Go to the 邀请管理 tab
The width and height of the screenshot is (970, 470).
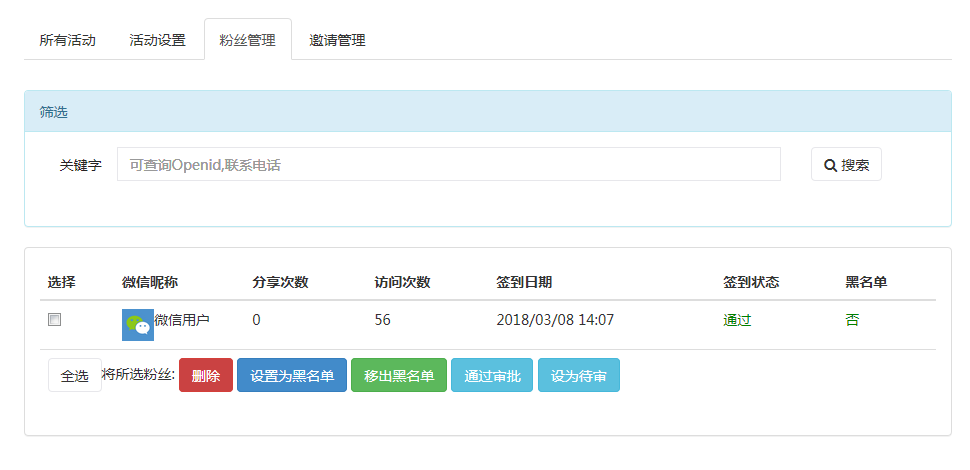coord(337,41)
